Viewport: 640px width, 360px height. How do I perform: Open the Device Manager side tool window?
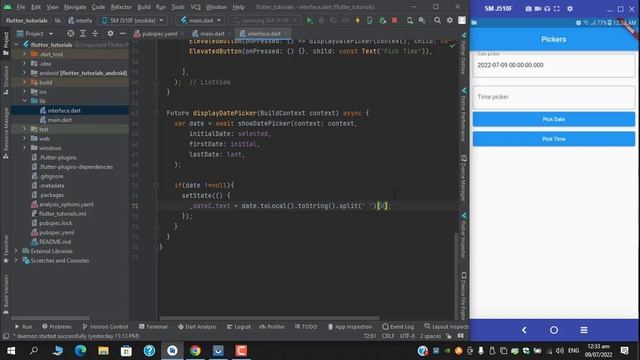tap(464, 178)
